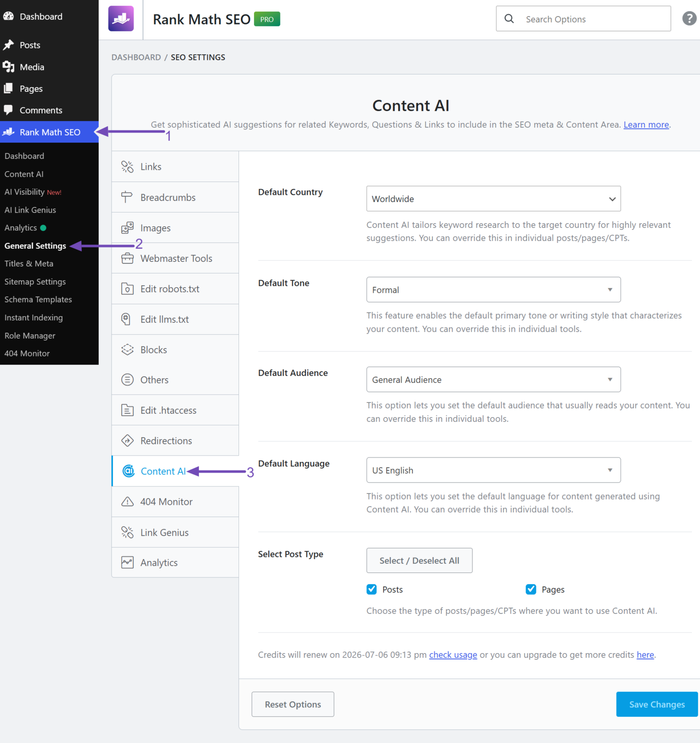Click Select / Deselect All button

click(x=419, y=560)
